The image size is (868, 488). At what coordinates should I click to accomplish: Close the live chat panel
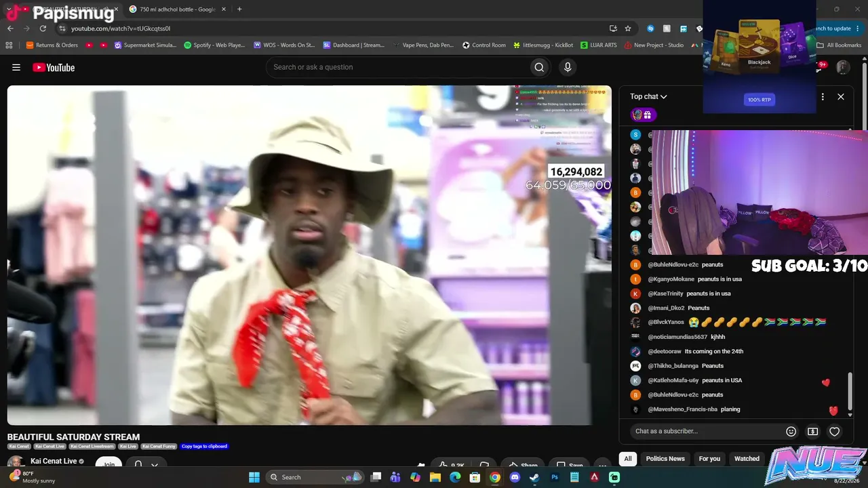(x=841, y=97)
